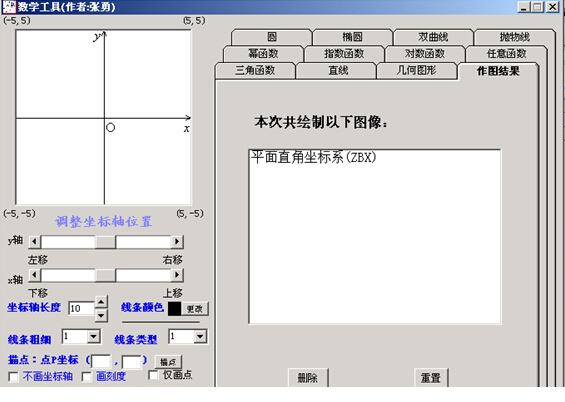Open the 圆 (circle) tab
Image resolution: width=565 pixels, height=402 pixels.
coord(272,37)
